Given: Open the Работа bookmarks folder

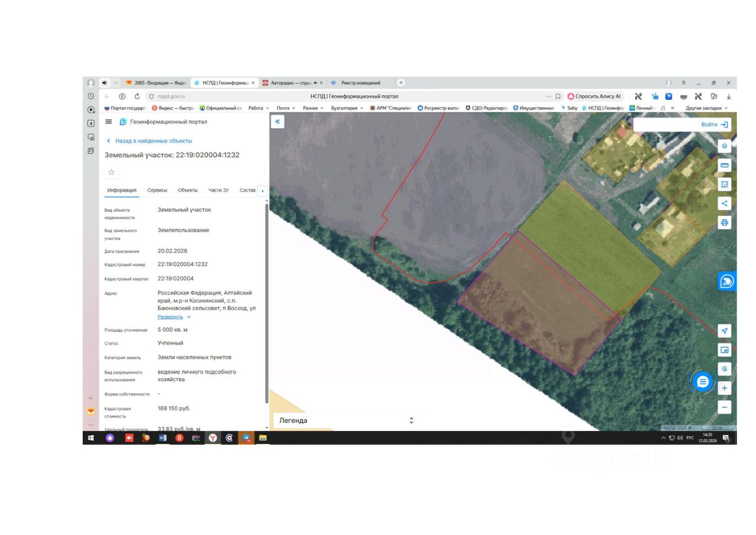Looking at the screenshot, I should (x=258, y=108).
